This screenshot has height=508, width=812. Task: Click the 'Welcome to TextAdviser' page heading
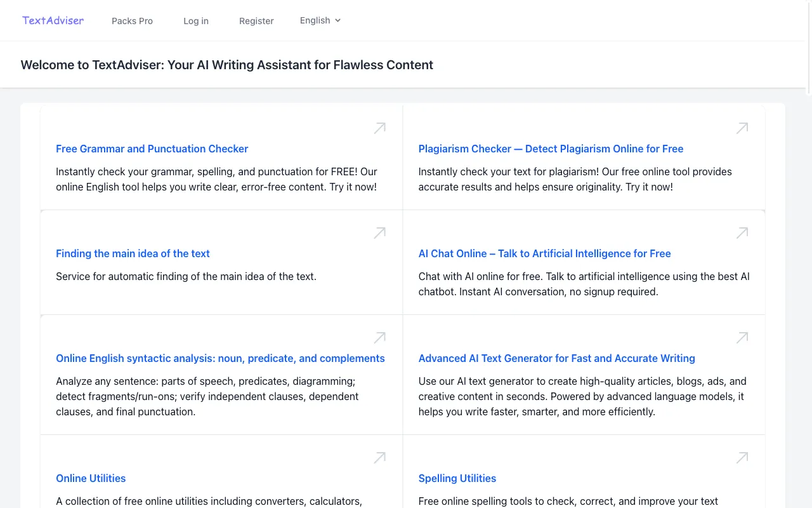[x=226, y=65]
